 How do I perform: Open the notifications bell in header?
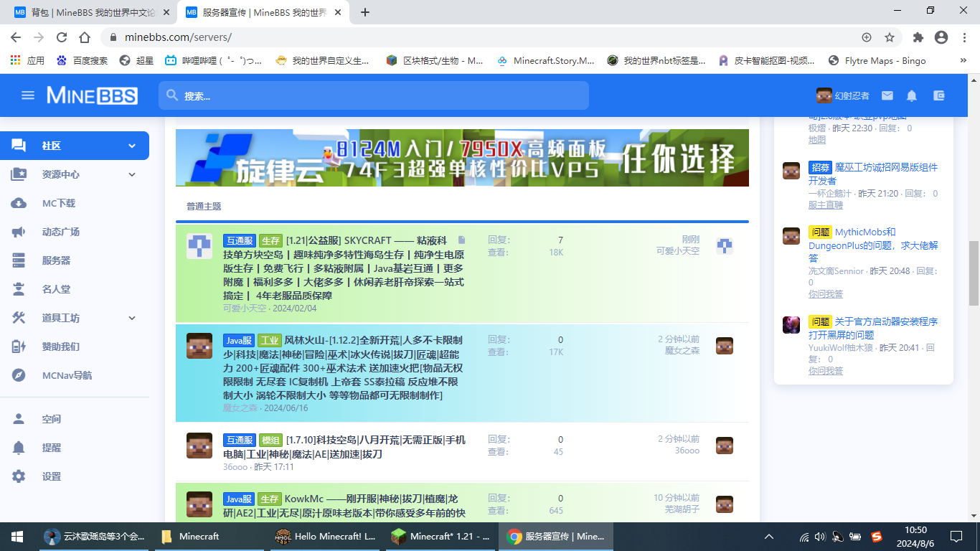pyautogui.click(x=912, y=95)
